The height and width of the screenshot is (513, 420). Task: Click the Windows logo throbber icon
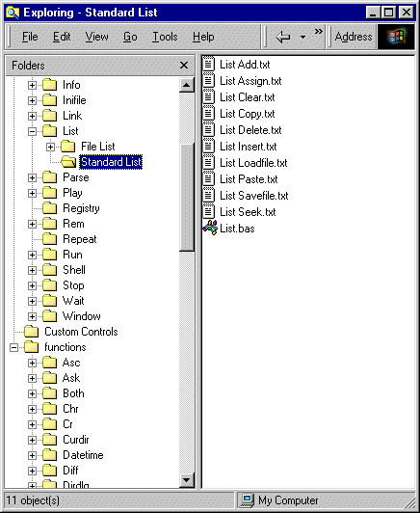(396, 37)
